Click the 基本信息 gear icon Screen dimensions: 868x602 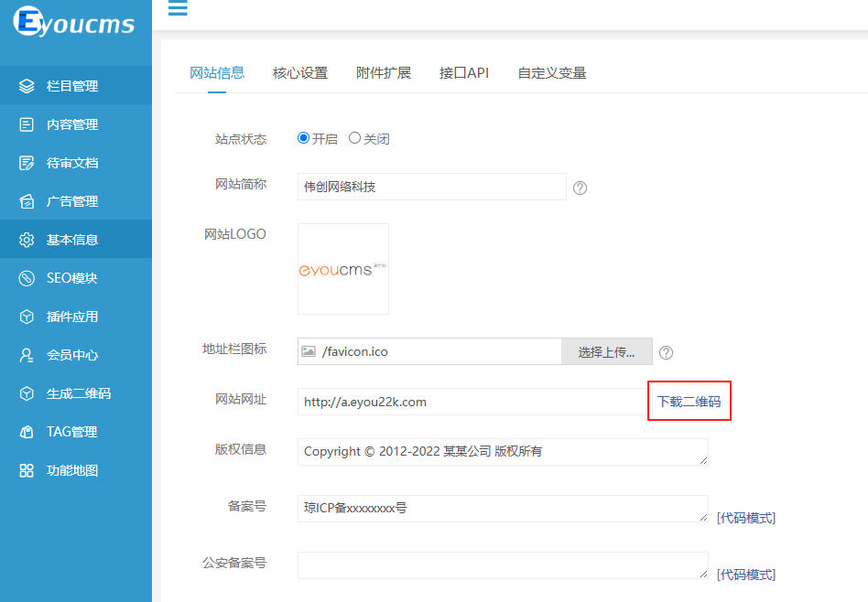coord(27,240)
